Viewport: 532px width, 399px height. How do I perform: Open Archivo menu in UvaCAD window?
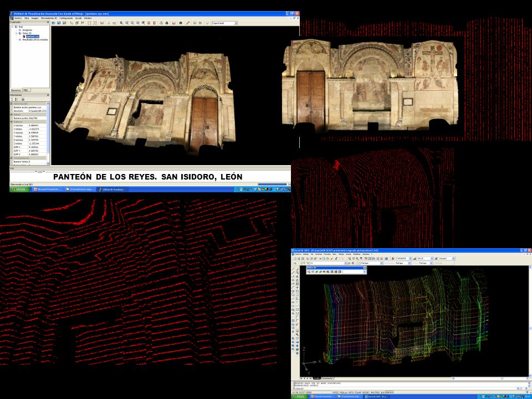(x=18, y=18)
